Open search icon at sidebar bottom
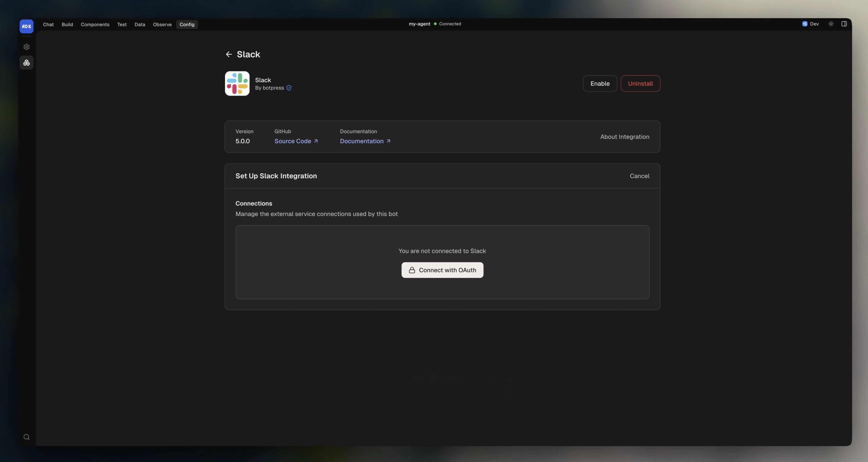The width and height of the screenshot is (868, 462). coord(26,437)
